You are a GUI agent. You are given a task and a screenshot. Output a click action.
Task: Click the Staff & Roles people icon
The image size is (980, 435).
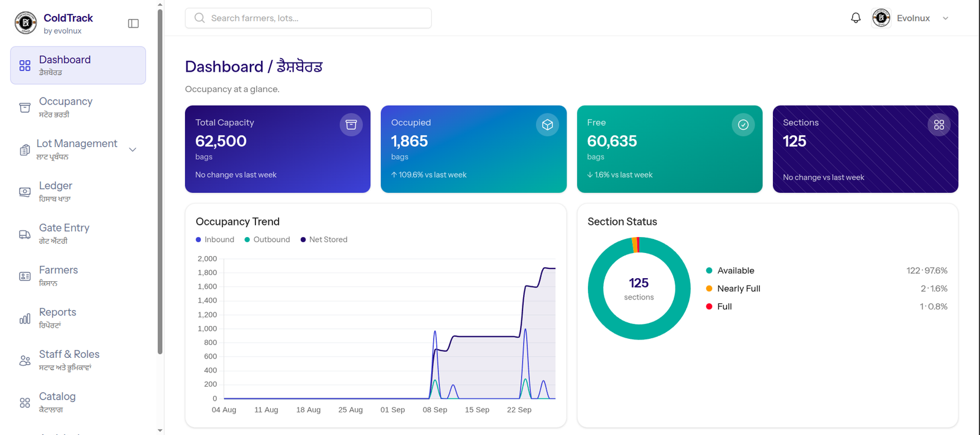tap(24, 361)
